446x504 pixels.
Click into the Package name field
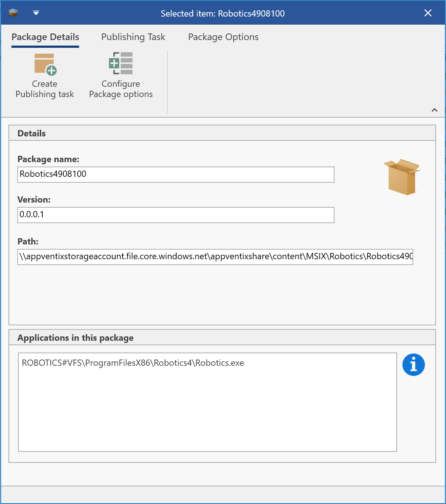176,175
